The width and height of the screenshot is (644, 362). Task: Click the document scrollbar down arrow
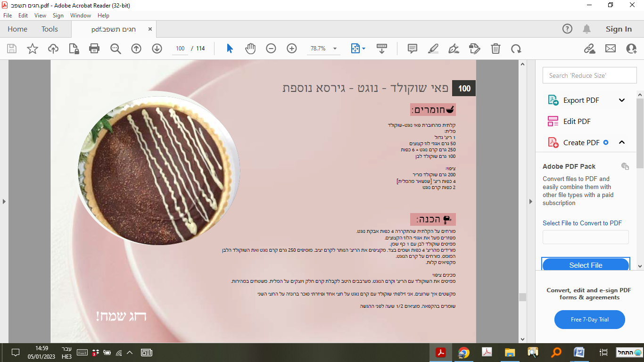(522, 339)
